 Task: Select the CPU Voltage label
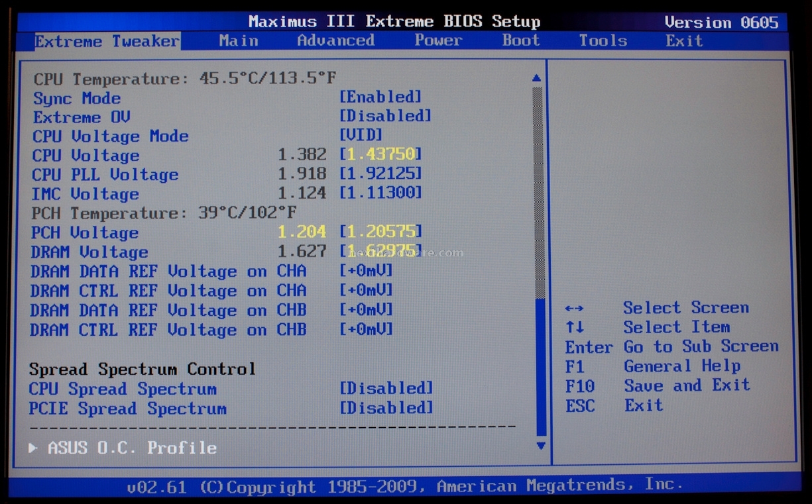point(86,156)
